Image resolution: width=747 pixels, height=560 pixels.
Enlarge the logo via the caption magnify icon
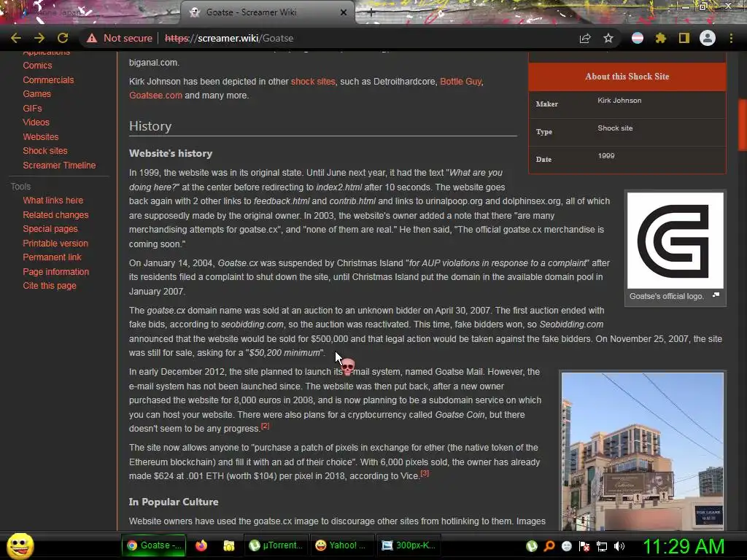click(716, 295)
